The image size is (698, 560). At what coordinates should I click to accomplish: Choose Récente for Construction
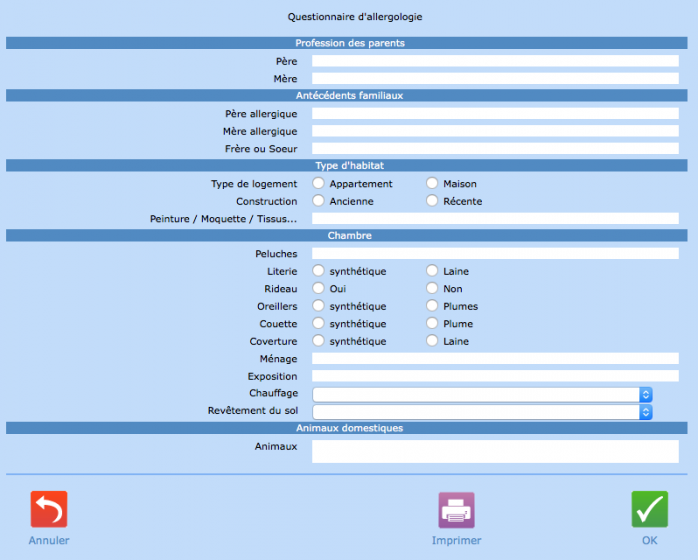coord(432,201)
